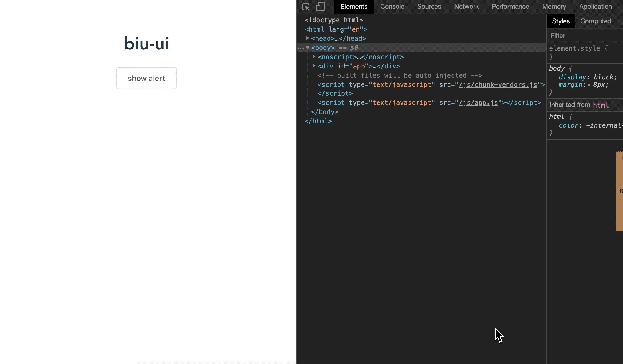Switch to the Computed styles tab
The width and height of the screenshot is (623, 364).
(596, 21)
